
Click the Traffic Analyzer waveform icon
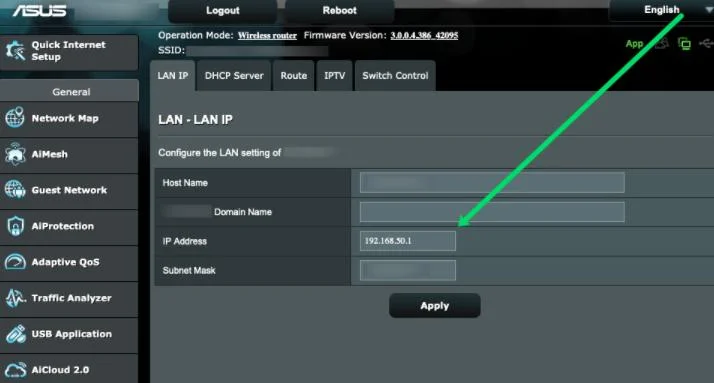point(15,298)
